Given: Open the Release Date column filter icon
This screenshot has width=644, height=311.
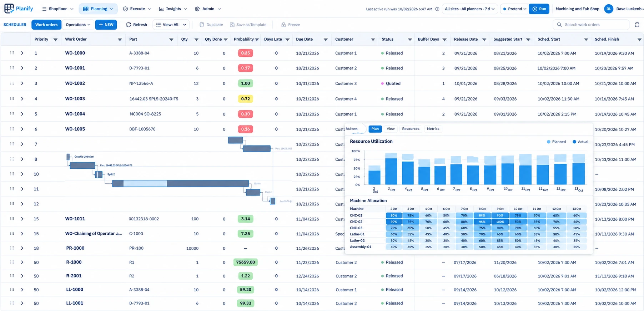Looking at the screenshot, I should [484, 39].
